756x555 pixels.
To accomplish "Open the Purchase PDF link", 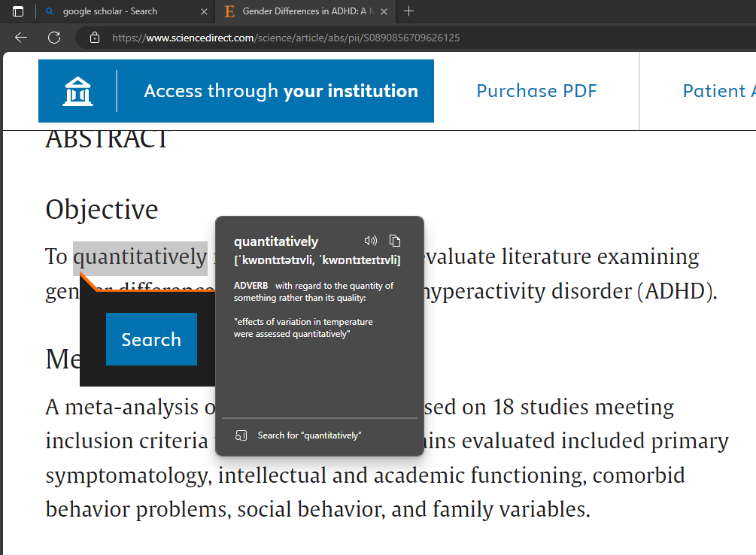I will [x=536, y=91].
